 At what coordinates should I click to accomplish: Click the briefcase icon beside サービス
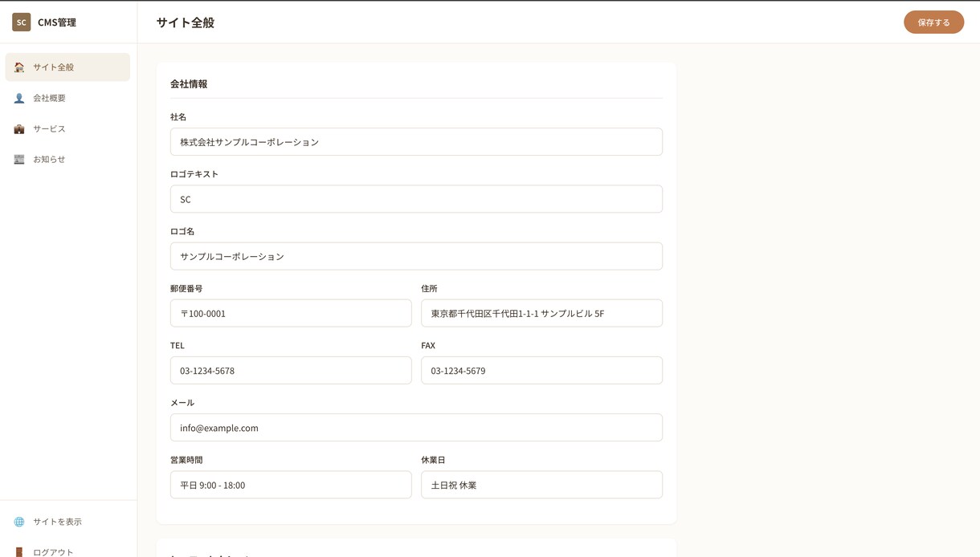(x=19, y=128)
